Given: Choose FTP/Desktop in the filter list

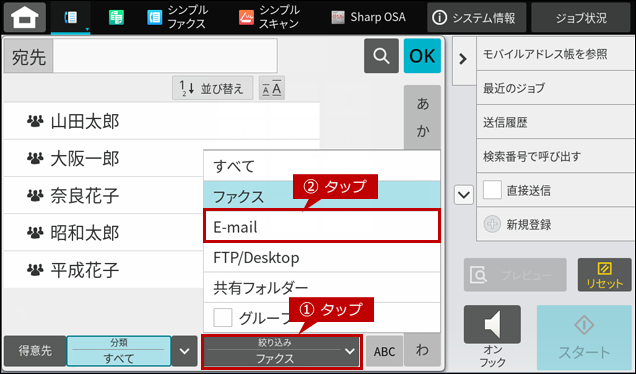Looking at the screenshot, I should (x=322, y=258).
